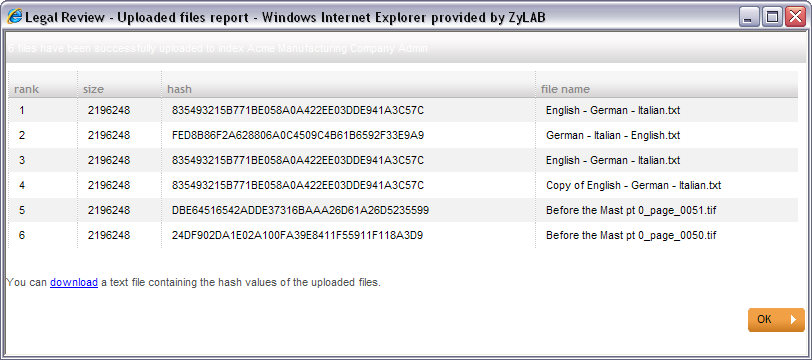This screenshot has width=812, height=360.
Task: Click the size column header
Action: (x=93, y=89)
